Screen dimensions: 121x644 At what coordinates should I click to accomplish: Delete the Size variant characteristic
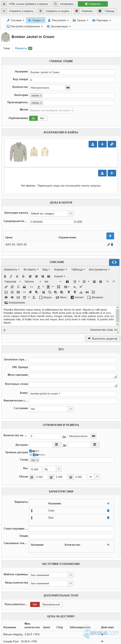click(x=108, y=517)
